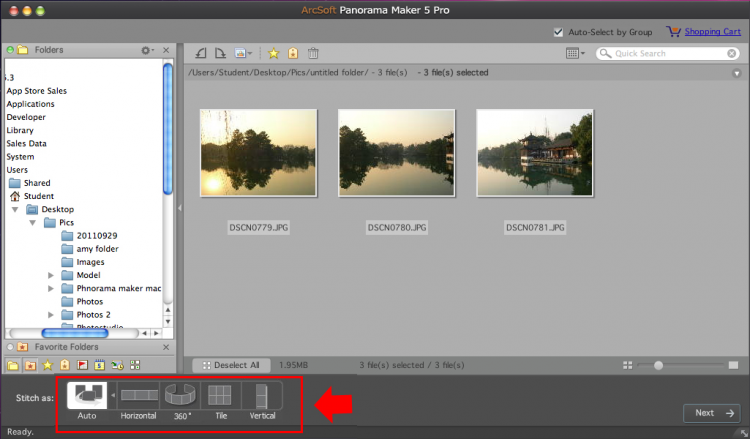Rotate photos left with toolbar icon
Screen dimensions: 750x439
[x=201, y=53]
